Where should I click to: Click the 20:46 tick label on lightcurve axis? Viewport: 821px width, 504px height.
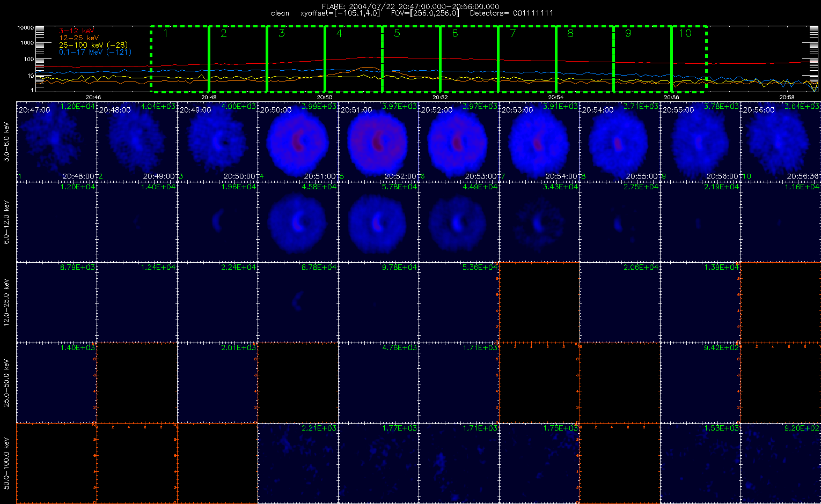pos(93,97)
